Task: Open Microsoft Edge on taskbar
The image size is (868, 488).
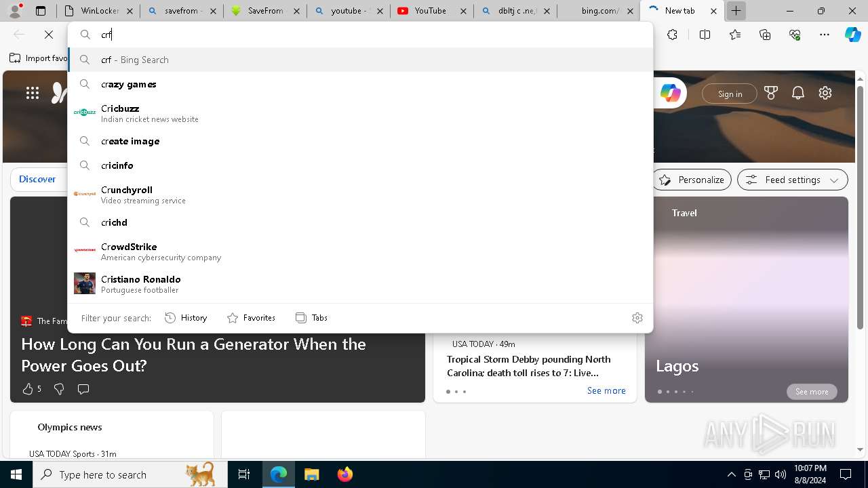Action: pyautogui.click(x=279, y=474)
